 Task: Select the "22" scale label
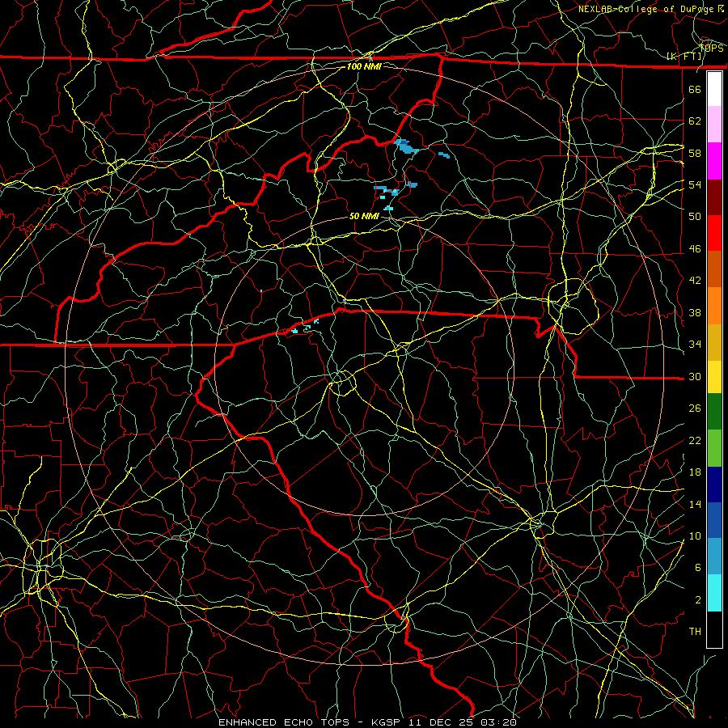pos(695,441)
